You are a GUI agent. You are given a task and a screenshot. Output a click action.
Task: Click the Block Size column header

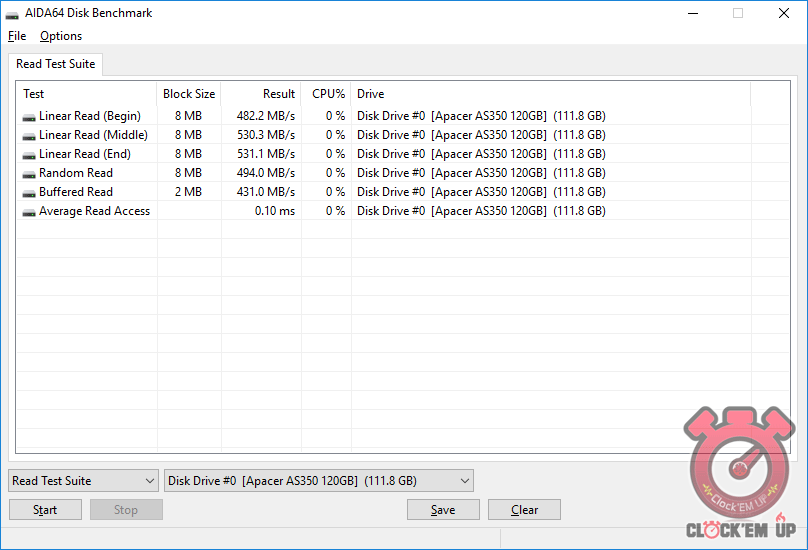click(x=189, y=94)
